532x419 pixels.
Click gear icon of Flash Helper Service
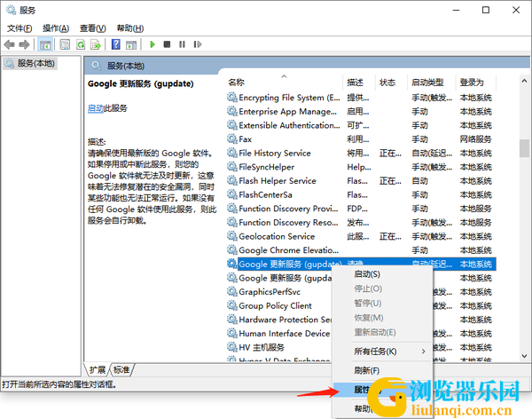pyautogui.click(x=232, y=181)
